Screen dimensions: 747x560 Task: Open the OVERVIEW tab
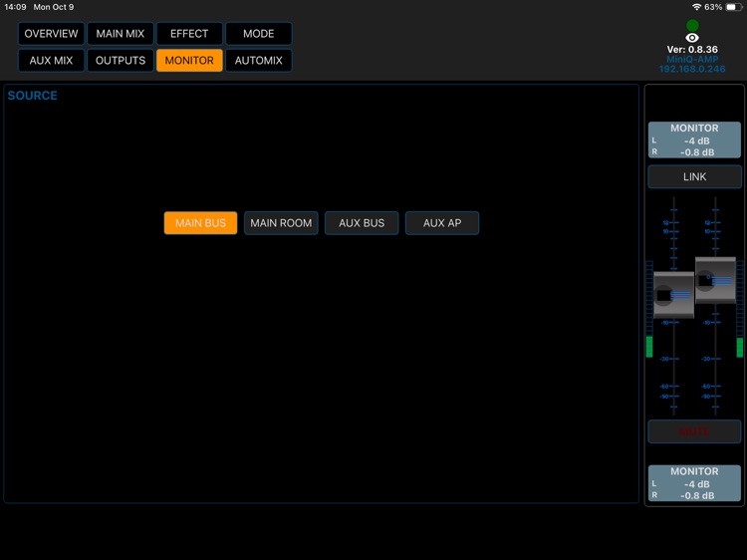click(51, 34)
